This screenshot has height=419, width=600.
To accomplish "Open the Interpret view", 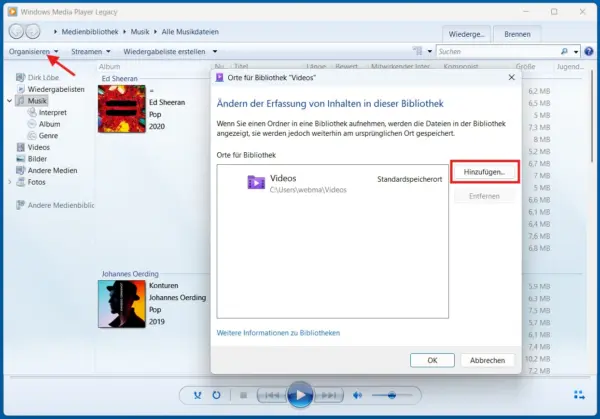I will (47, 112).
